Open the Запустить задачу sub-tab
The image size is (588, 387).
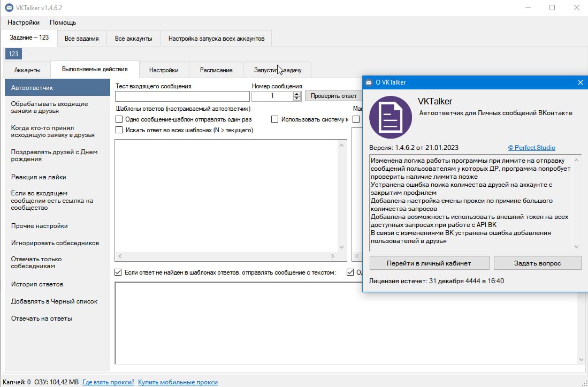coord(278,70)
